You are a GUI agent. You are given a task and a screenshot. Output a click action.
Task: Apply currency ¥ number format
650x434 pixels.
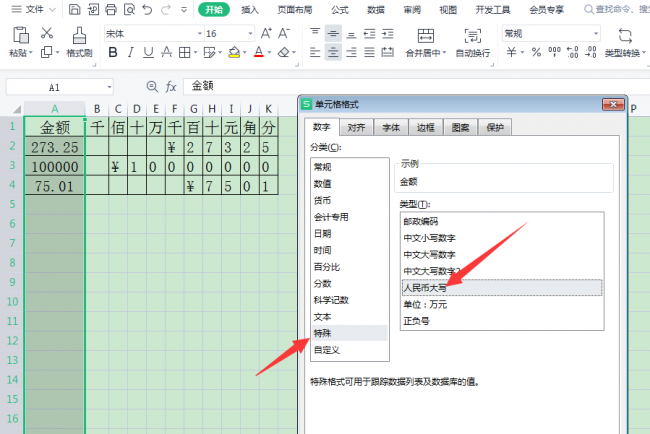coord(512,52)
